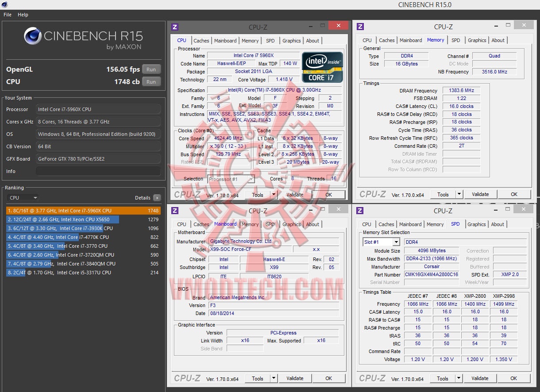Viewport: 540px width, 392px height.
Task: Open Caches tab in Mainboard window
Action: 201,224
